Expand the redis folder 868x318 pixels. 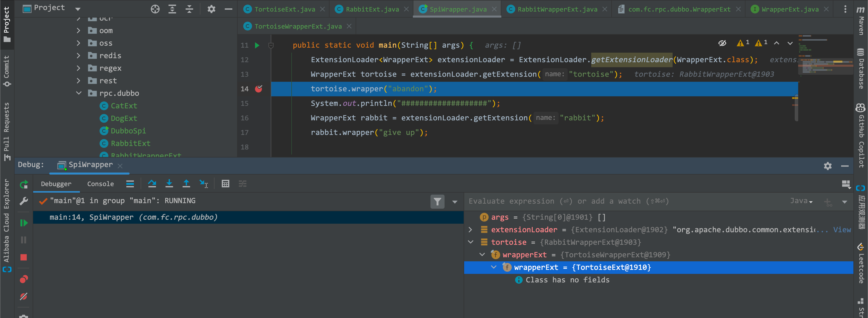(79, 55)
